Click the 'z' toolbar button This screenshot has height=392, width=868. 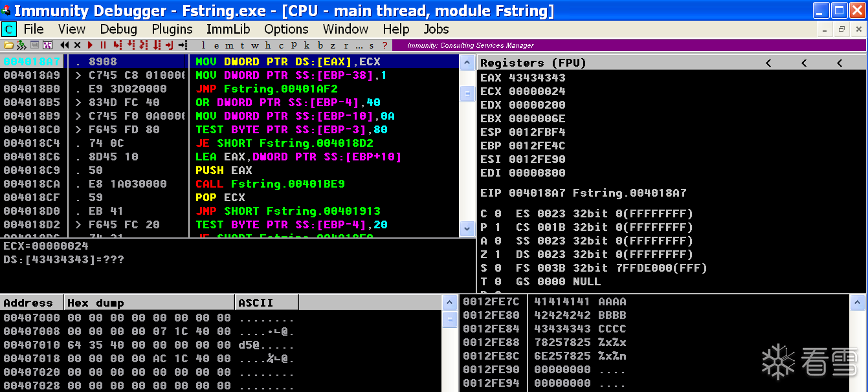[333, 45]
